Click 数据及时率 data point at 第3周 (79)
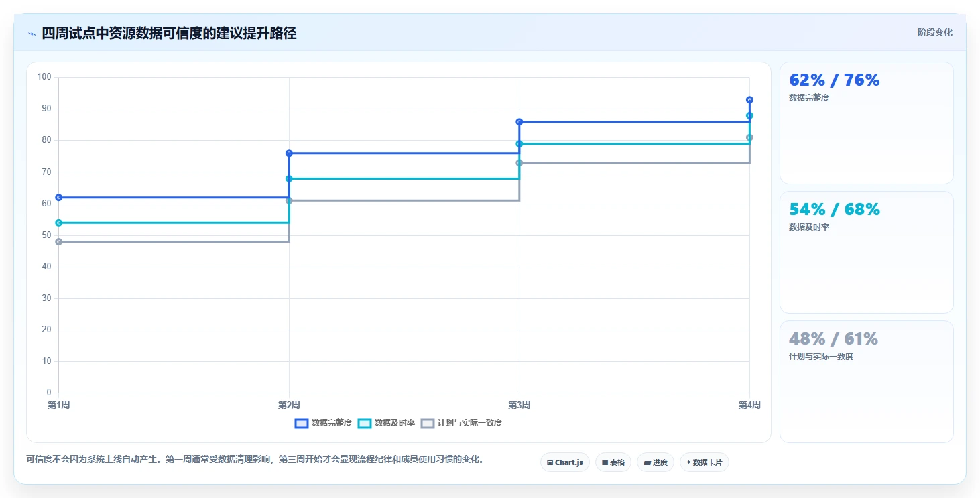Viewport: 980px width, 498px height. [519, 143]
